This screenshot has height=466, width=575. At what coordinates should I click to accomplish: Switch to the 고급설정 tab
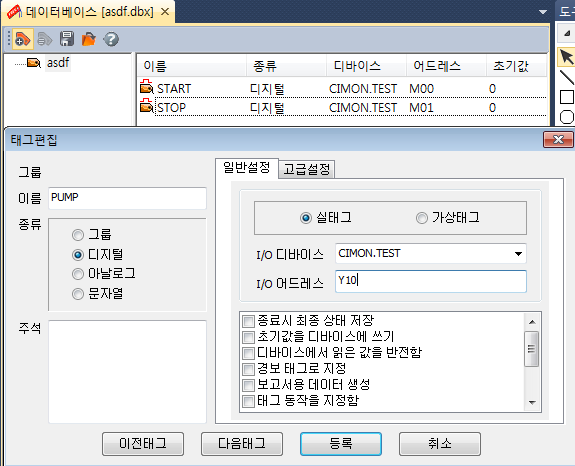307,169
